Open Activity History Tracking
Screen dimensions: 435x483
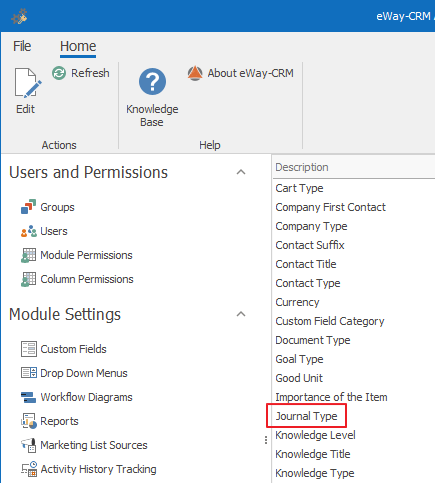coord(98,469)
